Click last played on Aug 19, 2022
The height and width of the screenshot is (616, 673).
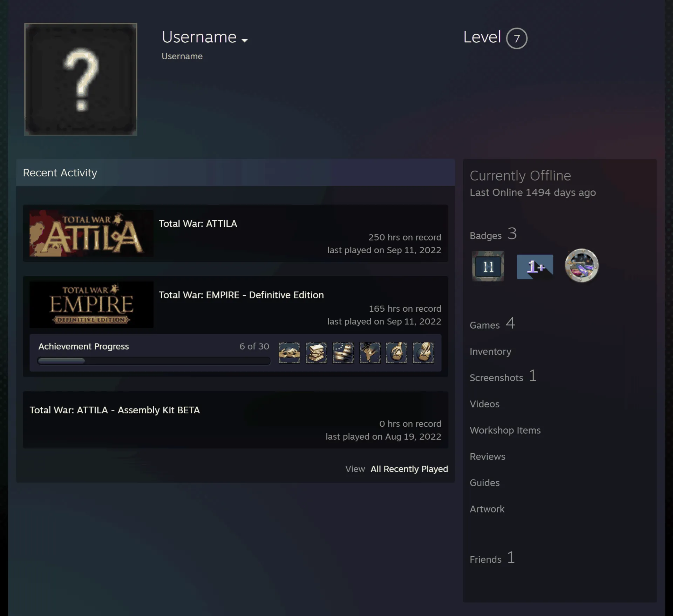pos(383,436)
